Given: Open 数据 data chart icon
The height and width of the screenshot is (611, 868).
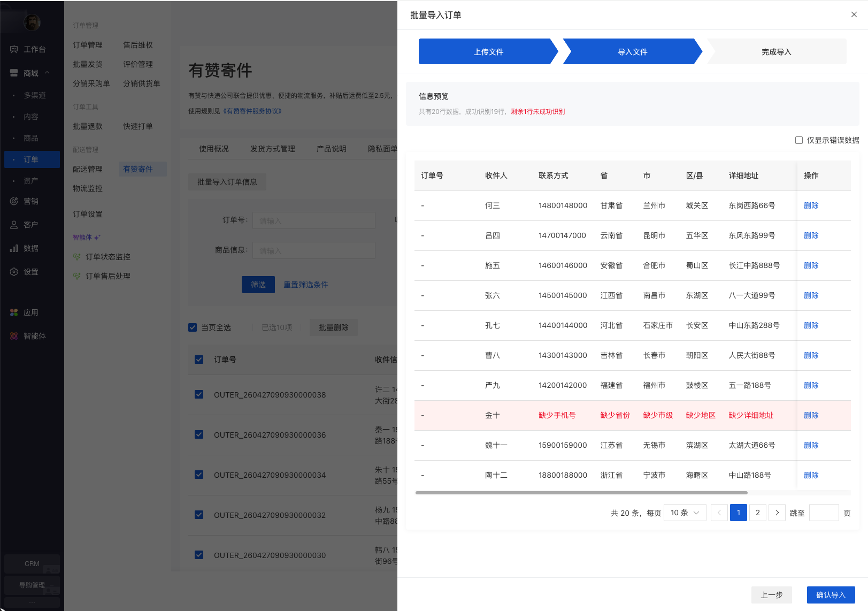Looking at the screenshot, I should (x=14, y=248).
